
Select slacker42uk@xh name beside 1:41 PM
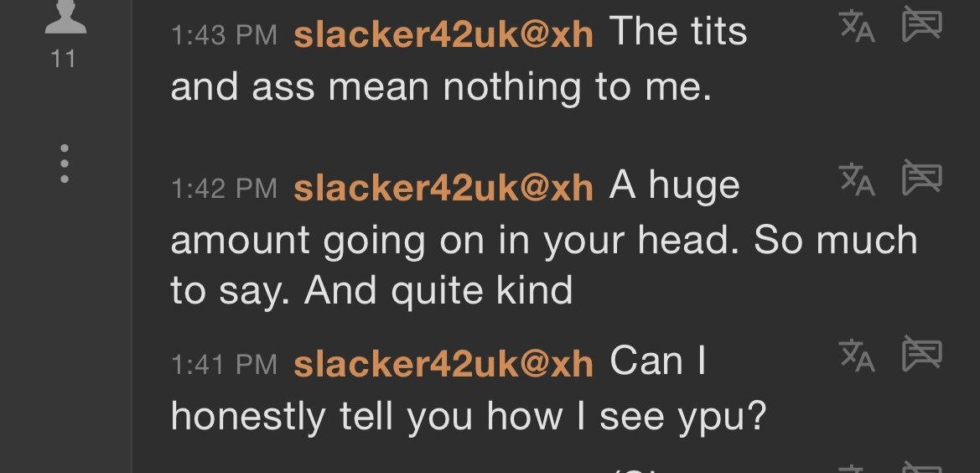pos(443,364)
